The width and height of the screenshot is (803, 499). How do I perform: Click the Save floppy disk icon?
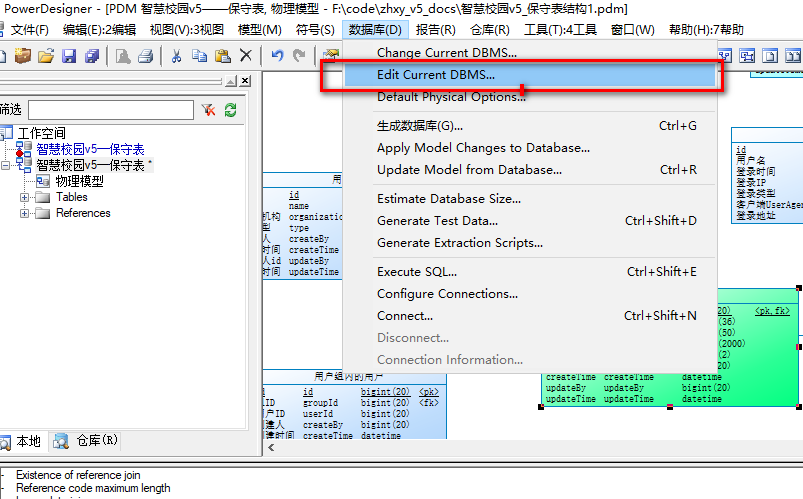[x=69, y=55]
